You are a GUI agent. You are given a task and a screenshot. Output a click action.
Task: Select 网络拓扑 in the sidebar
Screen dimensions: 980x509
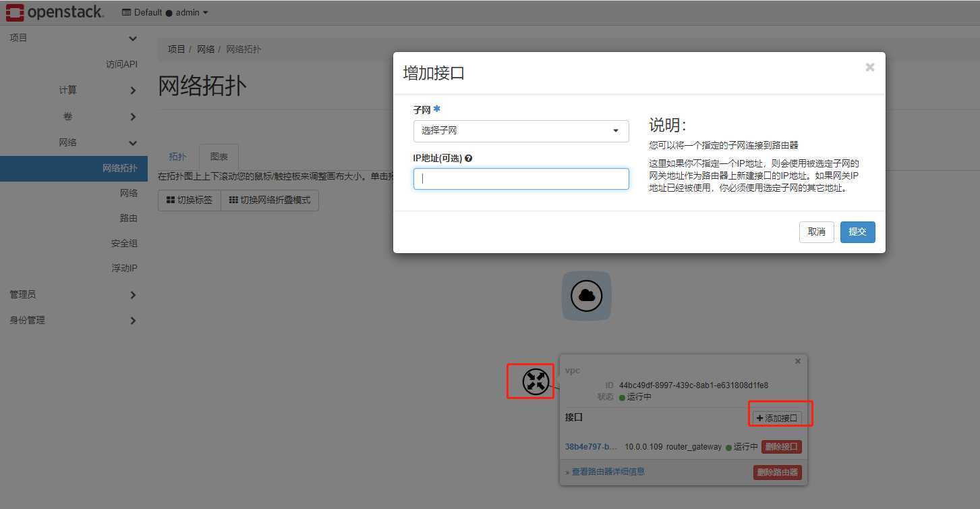click(74, 168)
